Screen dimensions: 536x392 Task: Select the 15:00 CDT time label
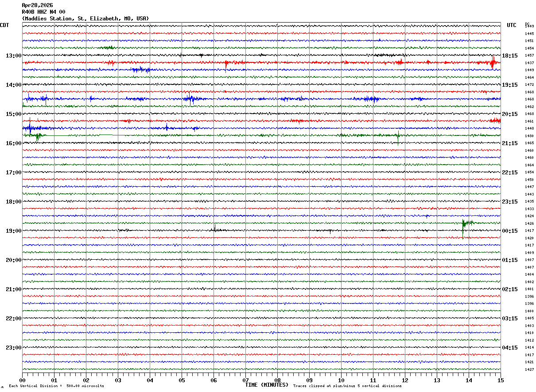(x=13, y=114)
